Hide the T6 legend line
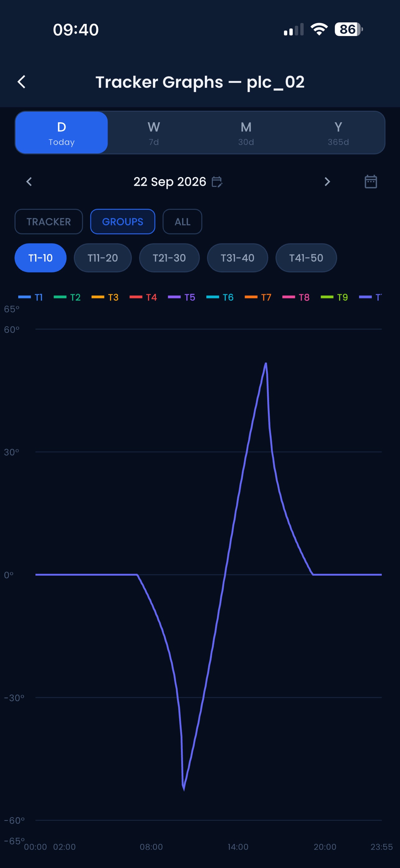Viewport: 400px width, 868px height. pyautogui.click(x=220, y=297)
